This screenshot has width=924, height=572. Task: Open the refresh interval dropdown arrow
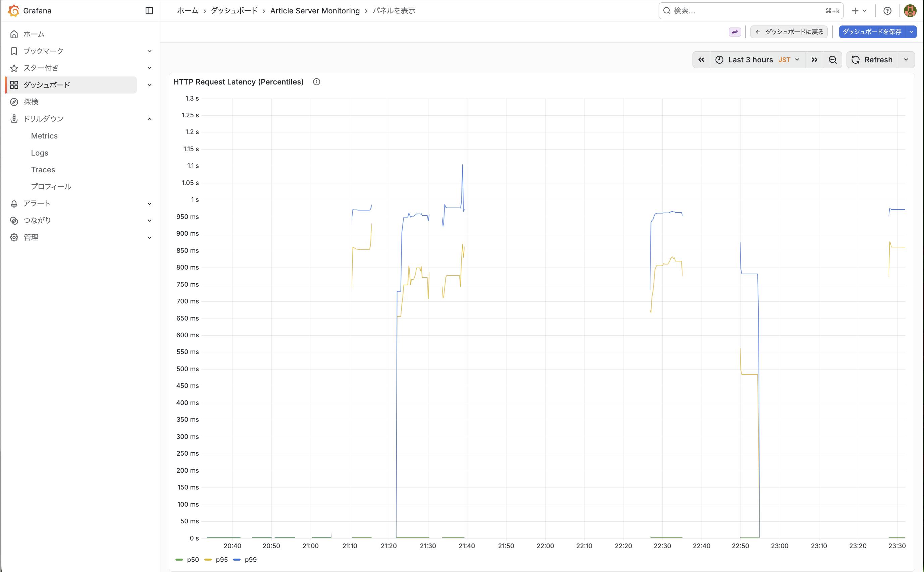(906, 60)
